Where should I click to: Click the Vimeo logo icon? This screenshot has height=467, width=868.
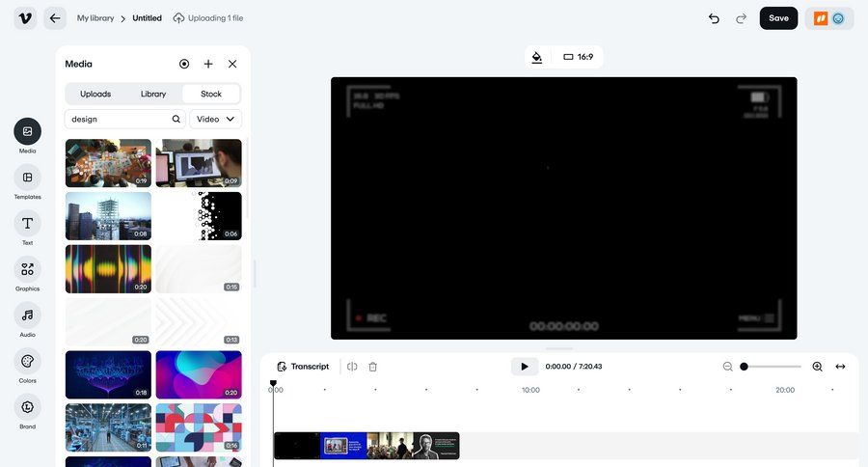[25, 18]
